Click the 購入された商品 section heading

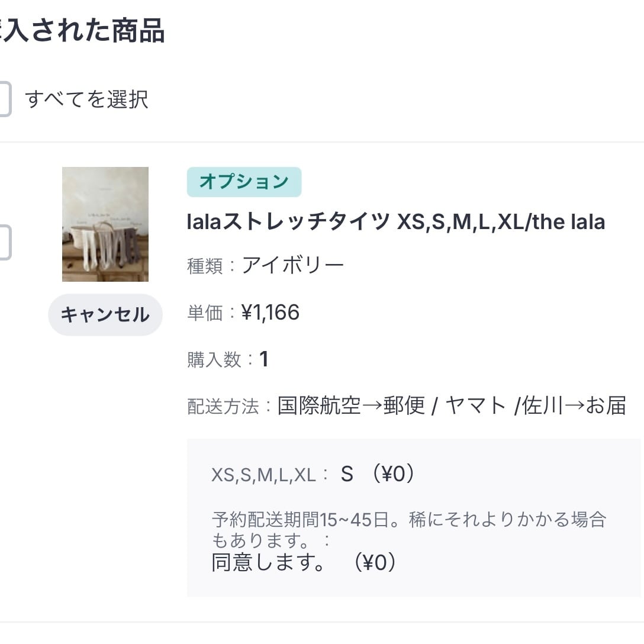[83, 31]
